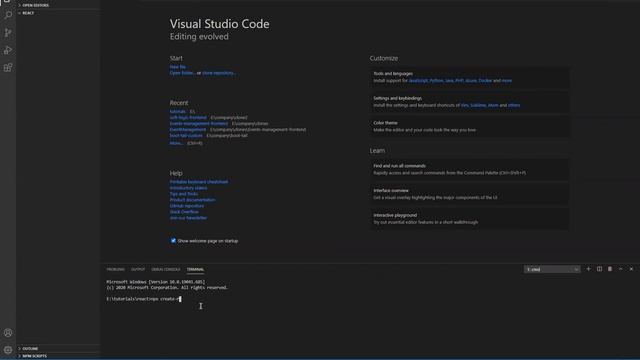Open the Run and Debug view
The image size is (640, 360).
tap(8, 50)
